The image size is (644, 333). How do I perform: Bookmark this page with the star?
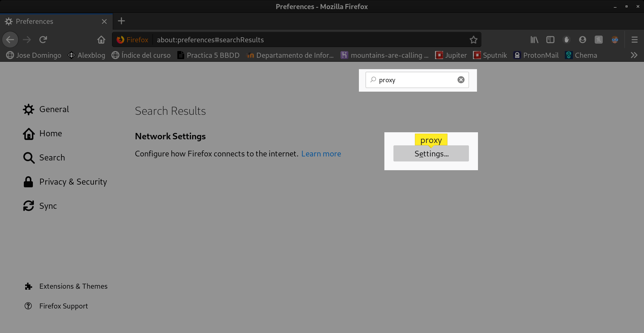point(473,40)
